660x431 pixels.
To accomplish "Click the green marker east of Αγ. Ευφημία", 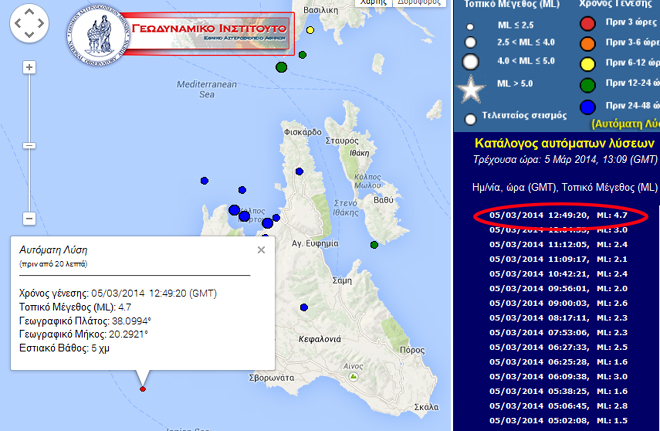I will (373, 244).
